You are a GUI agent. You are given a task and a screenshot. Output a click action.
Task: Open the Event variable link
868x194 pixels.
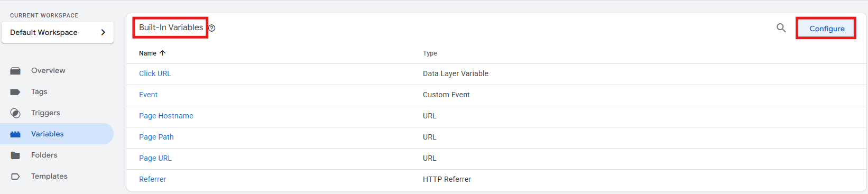(x=148, y=95)
